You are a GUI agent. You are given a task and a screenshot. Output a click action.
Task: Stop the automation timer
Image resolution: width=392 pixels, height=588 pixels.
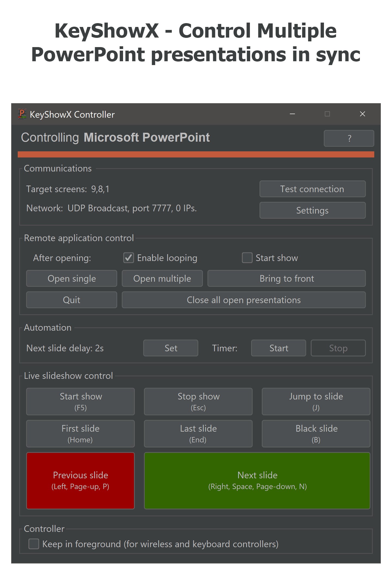[338, 348]
